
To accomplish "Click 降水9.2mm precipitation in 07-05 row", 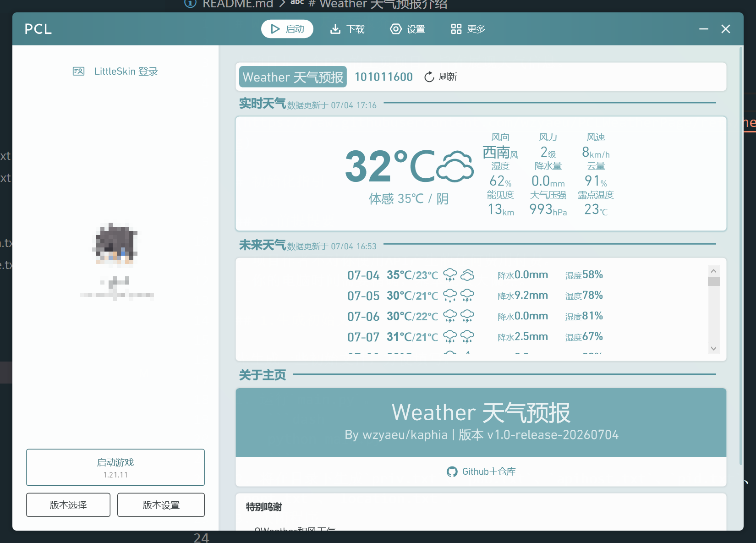I will 523,295.
